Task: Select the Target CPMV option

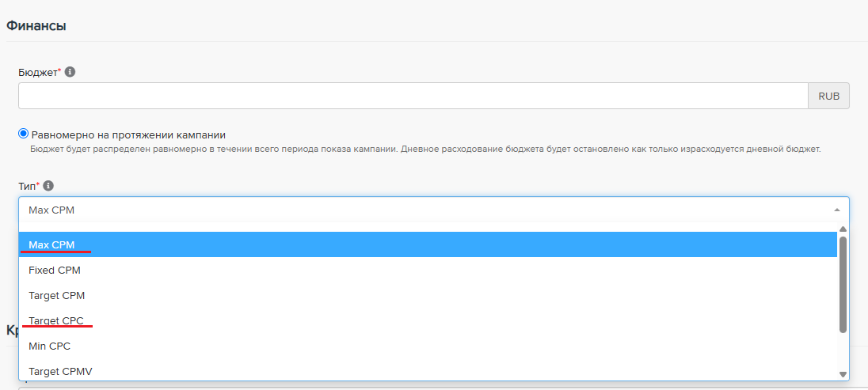Action: pos(60,371)
